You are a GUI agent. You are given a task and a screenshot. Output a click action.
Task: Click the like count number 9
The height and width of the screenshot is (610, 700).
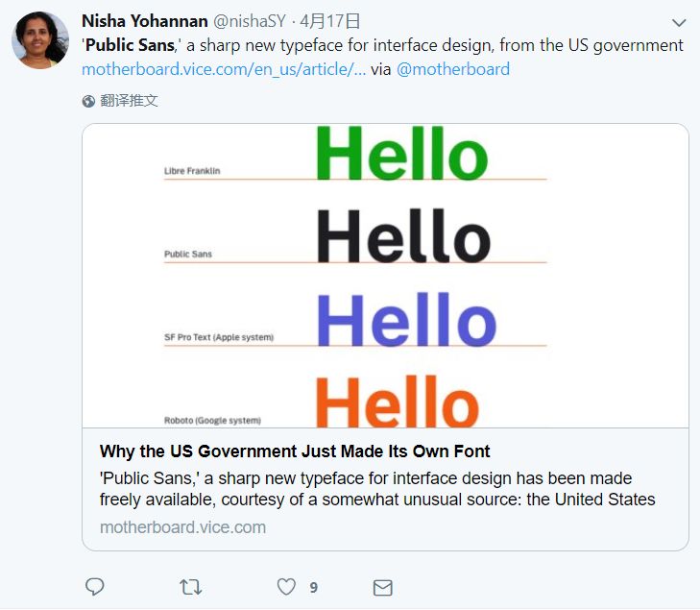[x=313, y=587]
